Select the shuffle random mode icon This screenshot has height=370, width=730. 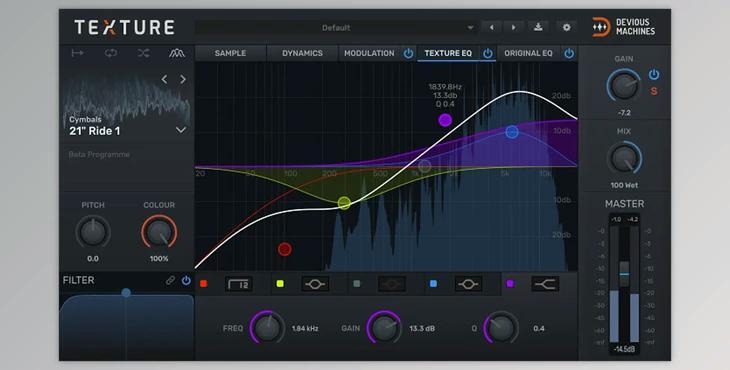pyautogui.click(x=143, y=53)
